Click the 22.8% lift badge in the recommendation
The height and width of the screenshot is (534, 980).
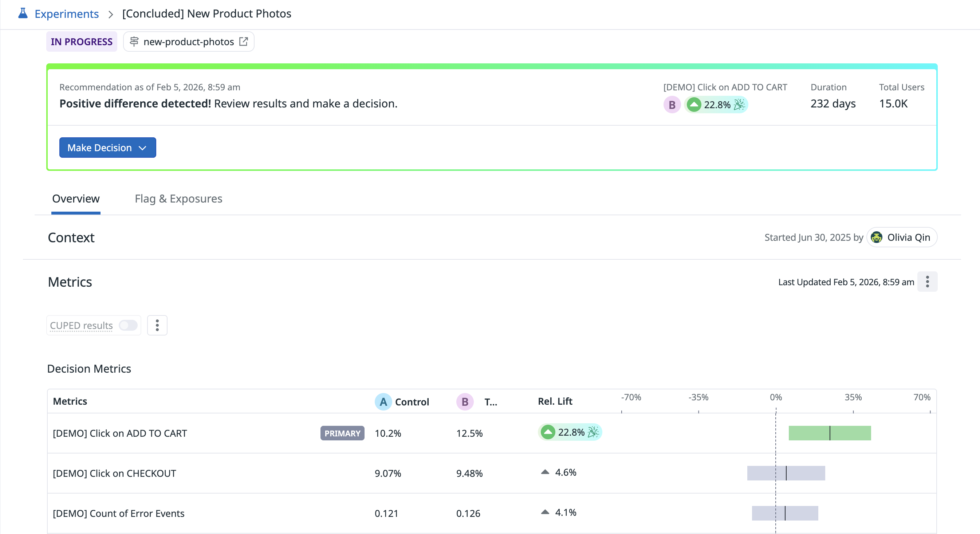click(716, 105)
